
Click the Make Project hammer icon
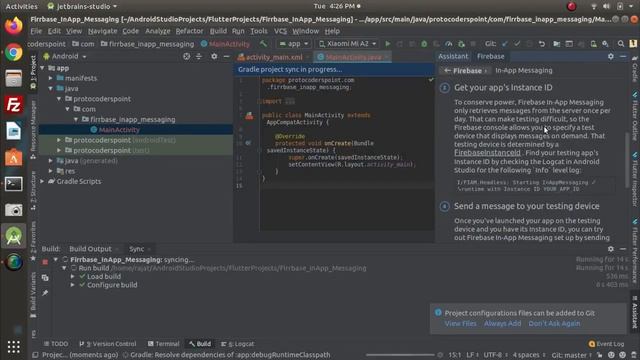point(263,44)
